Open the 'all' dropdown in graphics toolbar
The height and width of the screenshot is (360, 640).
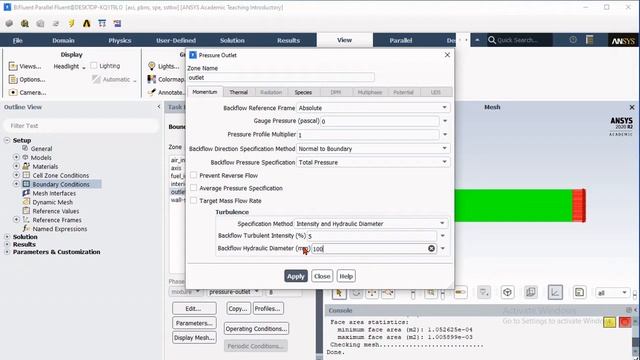(612, 293)
